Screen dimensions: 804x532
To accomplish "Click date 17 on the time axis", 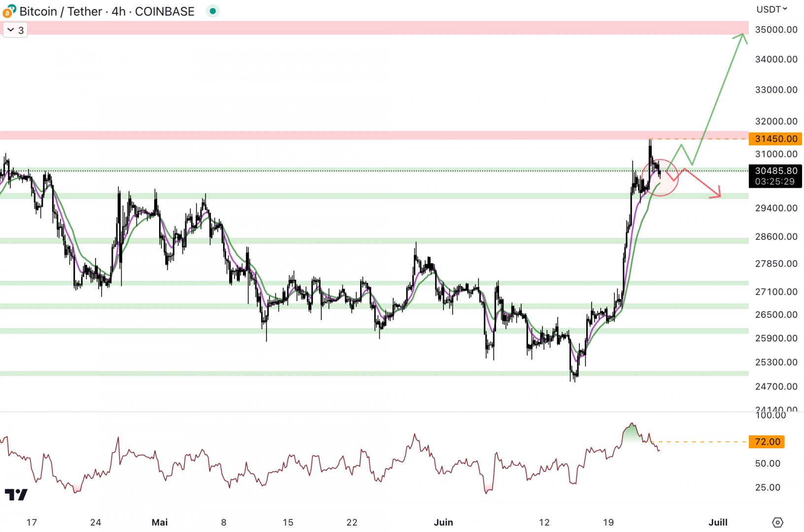I will point(32,522).
